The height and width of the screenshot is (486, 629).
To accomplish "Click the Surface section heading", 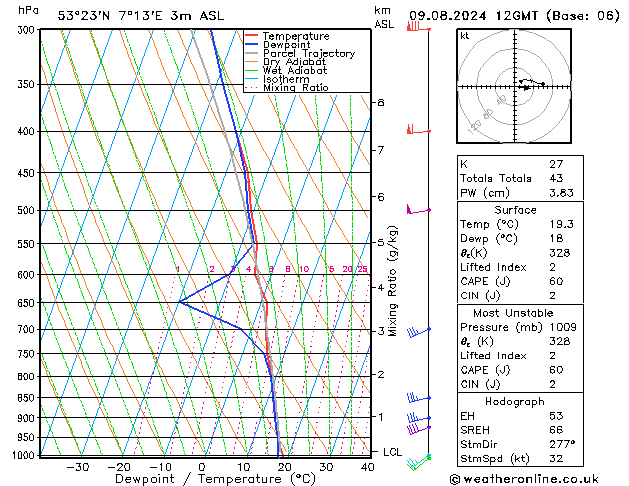I will [515, 210].
